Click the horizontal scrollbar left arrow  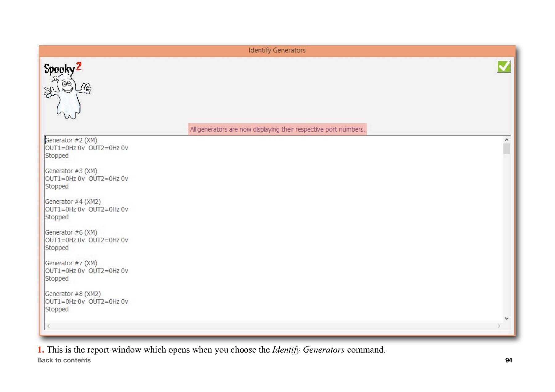(x=48, y=326)
